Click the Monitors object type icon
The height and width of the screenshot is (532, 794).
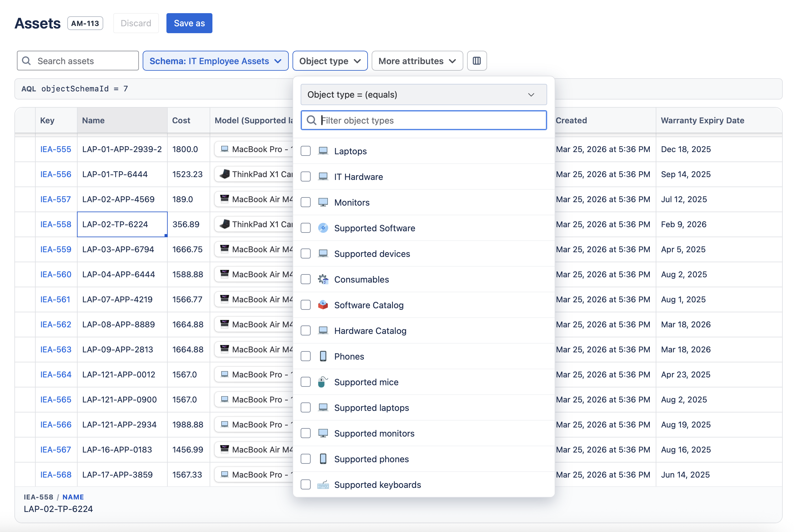point(323,202)
